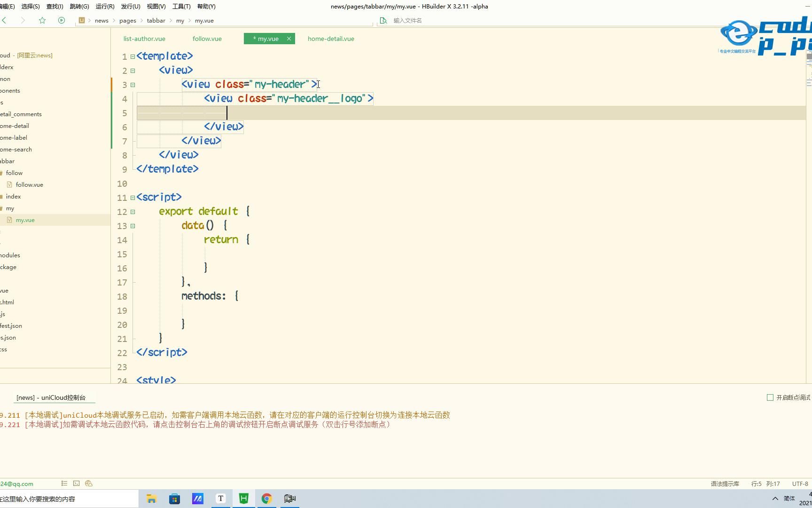
Task: Open the 跳转(G) menu
Action: pos(79,6)
